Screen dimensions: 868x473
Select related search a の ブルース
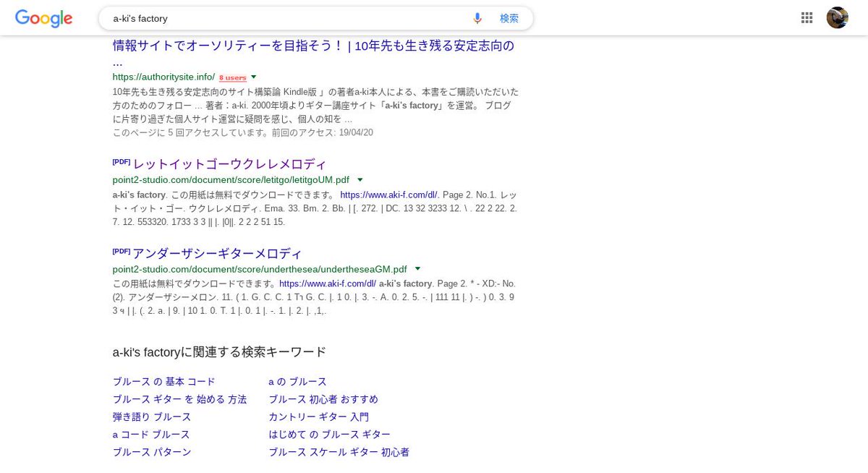(298, 381)
